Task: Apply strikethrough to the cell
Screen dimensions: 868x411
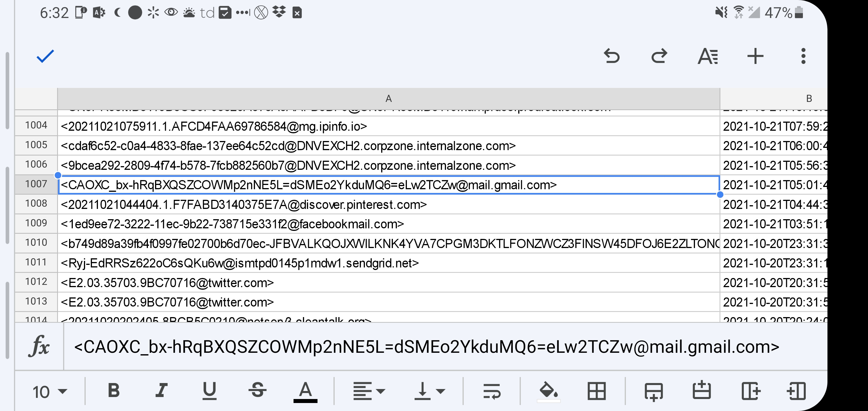Action: tap(258, 391)
